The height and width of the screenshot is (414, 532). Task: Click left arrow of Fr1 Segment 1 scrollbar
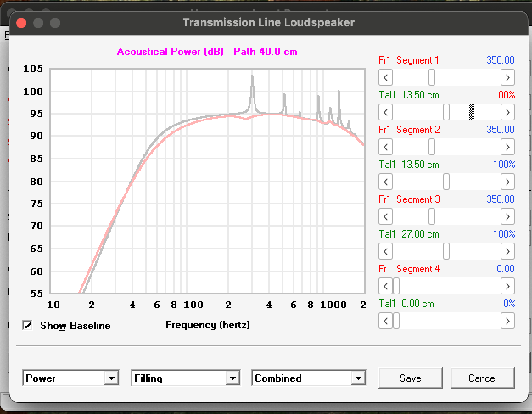386,78
